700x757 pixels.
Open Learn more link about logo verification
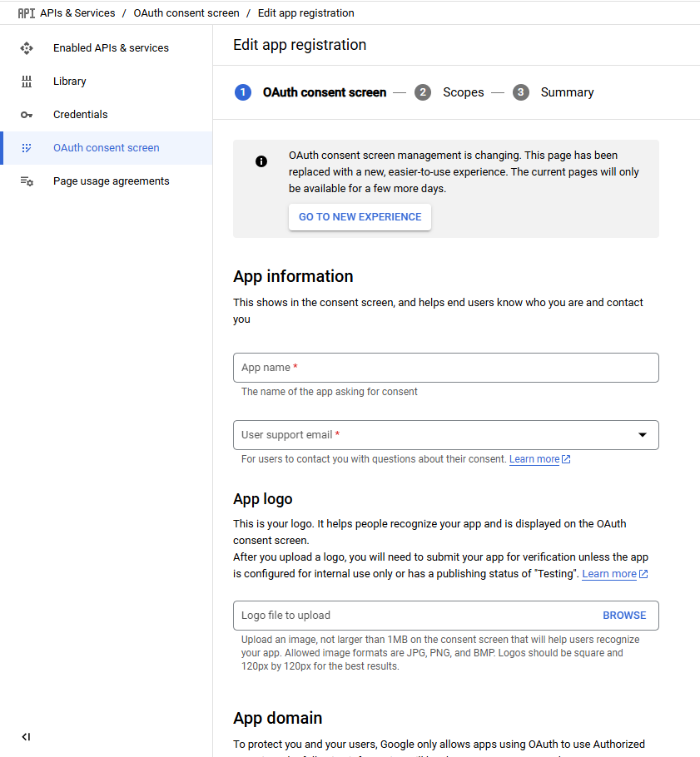pyautogui.click(x=609, y=573)
